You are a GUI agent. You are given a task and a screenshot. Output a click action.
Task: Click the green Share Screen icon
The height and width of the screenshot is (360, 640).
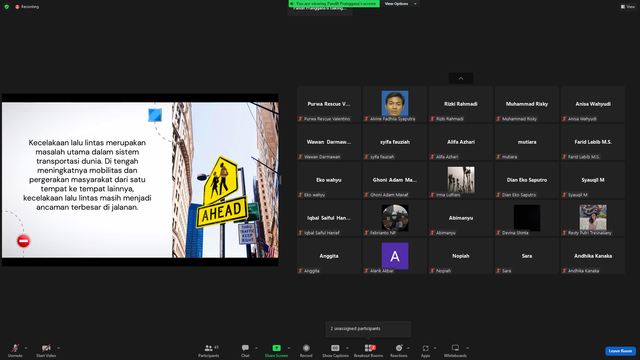[x=276, y=348]
